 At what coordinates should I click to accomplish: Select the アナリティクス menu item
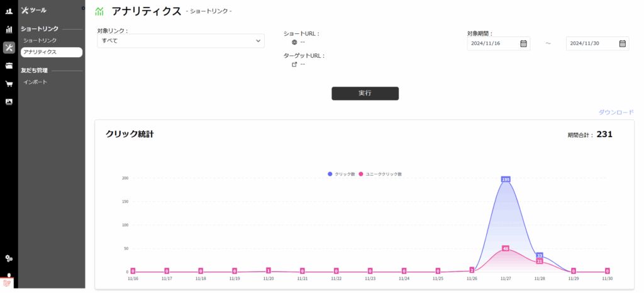[x=40, y=52]
